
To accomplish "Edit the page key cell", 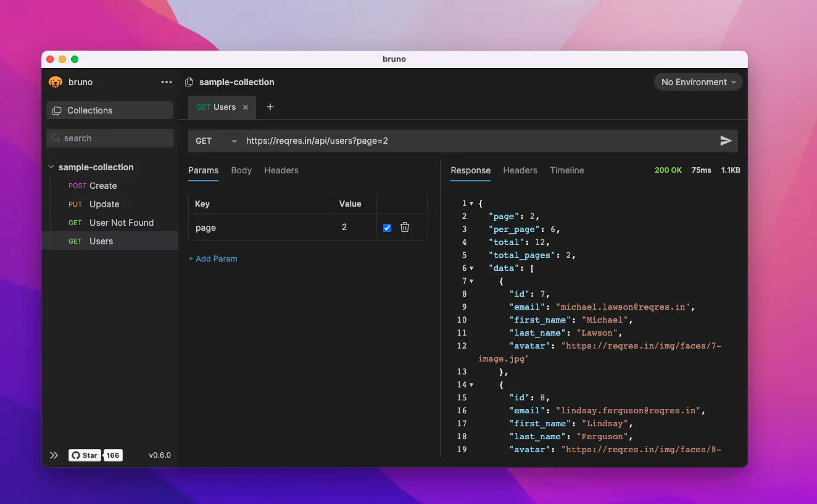I will pyautogui.click(x=261, y=228).
